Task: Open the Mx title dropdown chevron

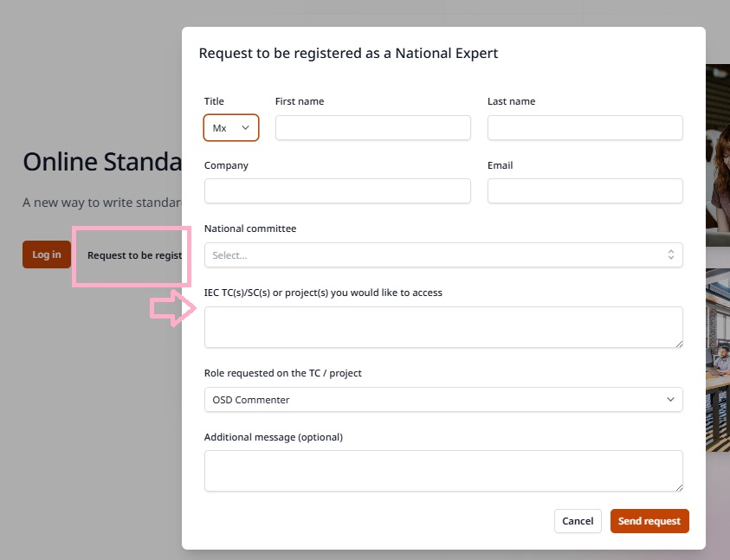Action: tap(246, 127)
